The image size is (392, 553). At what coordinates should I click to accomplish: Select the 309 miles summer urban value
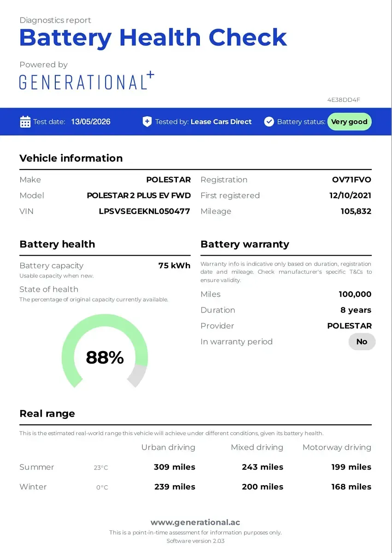click(x=175, y=467)
